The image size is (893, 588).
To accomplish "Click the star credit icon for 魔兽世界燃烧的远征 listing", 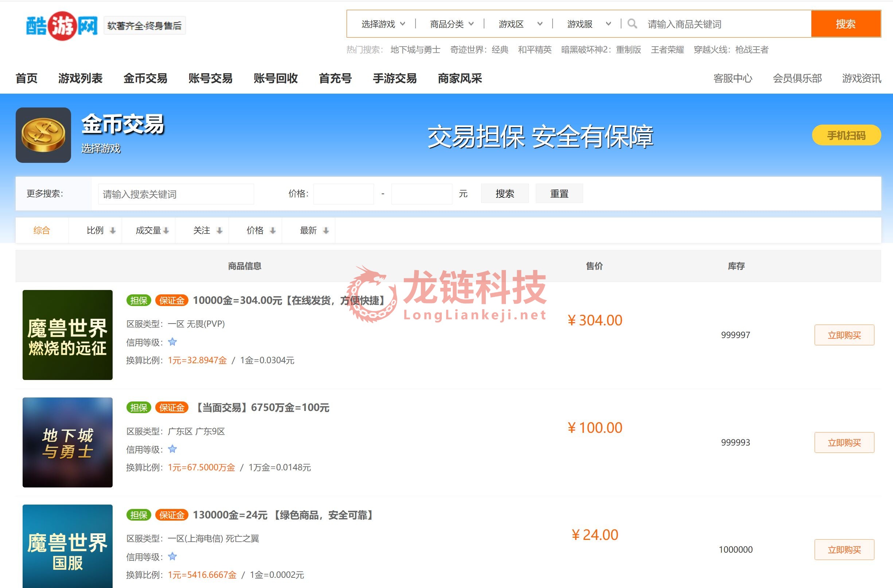I will pyautogui.click(x=172, y=342).
